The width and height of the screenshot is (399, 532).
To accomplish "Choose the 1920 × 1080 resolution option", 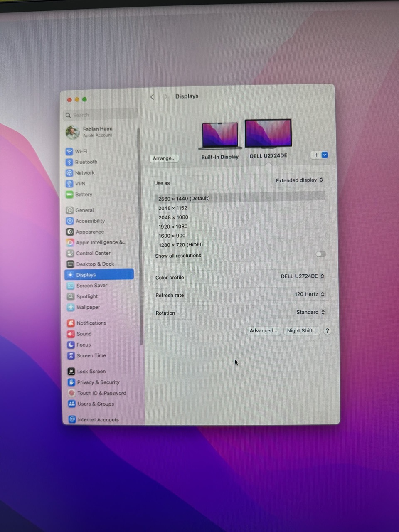I will pyautogui.click(x=173, y=227).
